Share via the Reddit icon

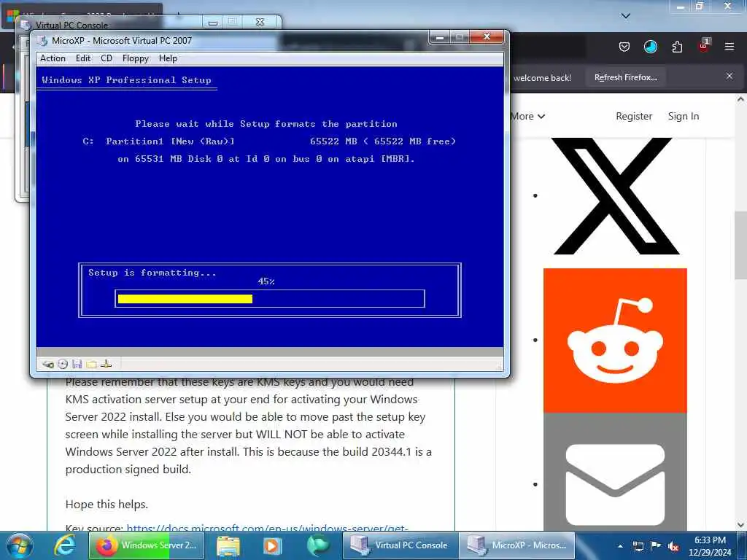tap(615, 341)
